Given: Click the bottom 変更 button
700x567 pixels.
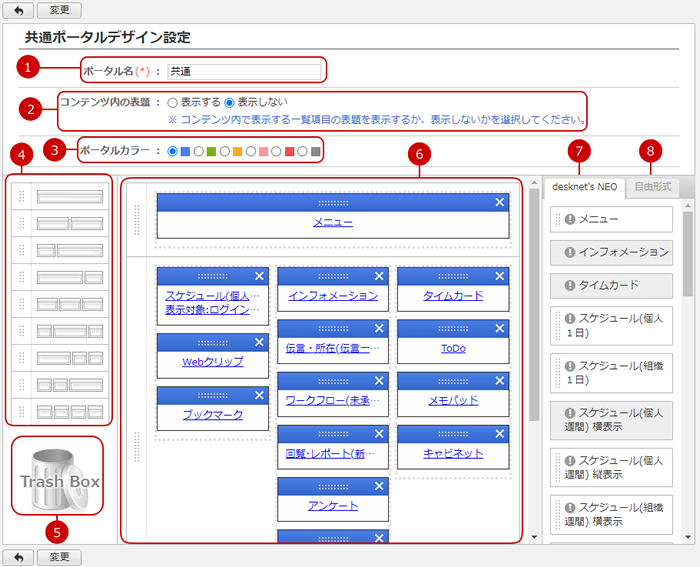Looking at the screenshot, I should [x=59, y=557].
